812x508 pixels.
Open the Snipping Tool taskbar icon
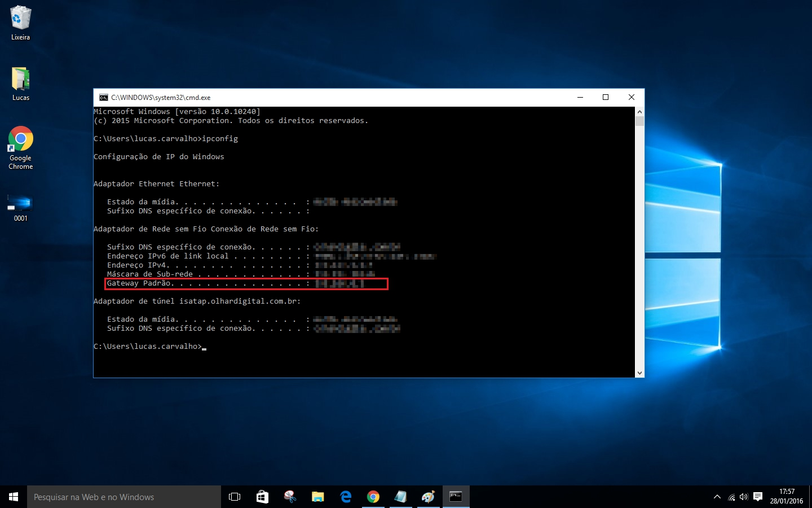[290, 497]
